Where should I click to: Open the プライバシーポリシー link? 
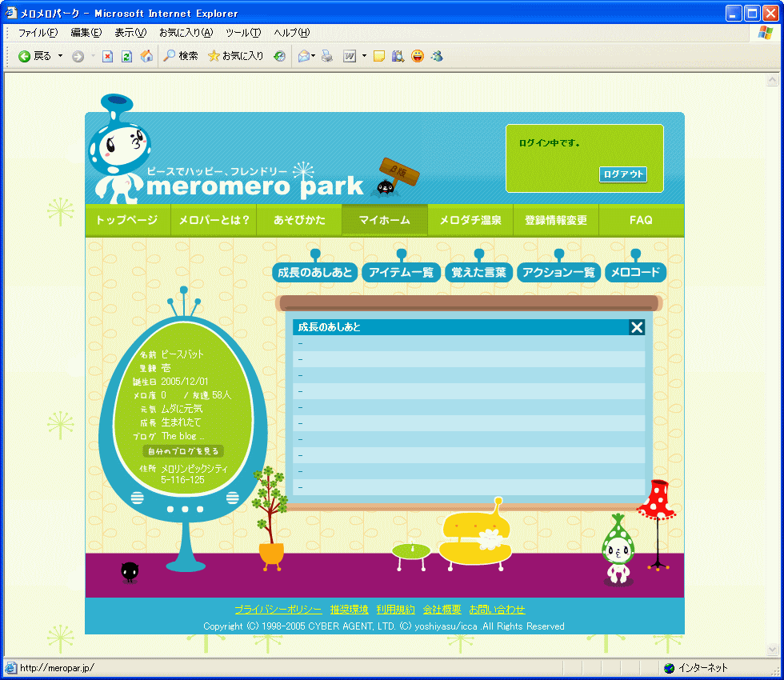tap(278, 609)
